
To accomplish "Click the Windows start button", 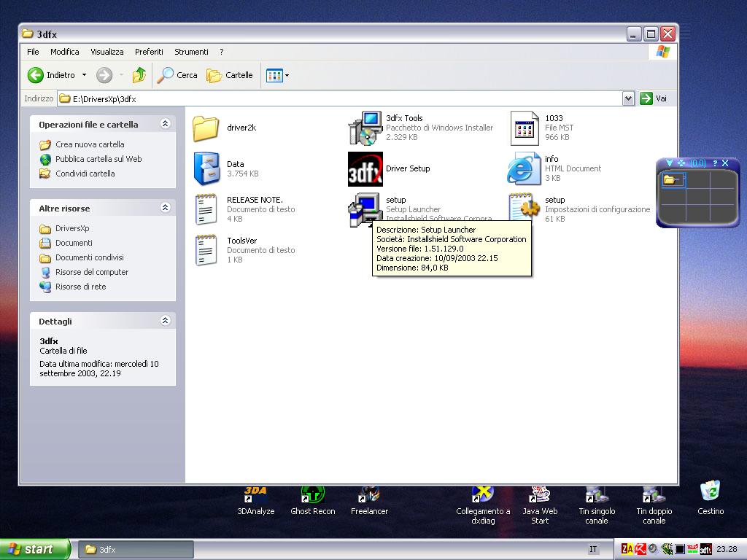I will coord(35,549).
